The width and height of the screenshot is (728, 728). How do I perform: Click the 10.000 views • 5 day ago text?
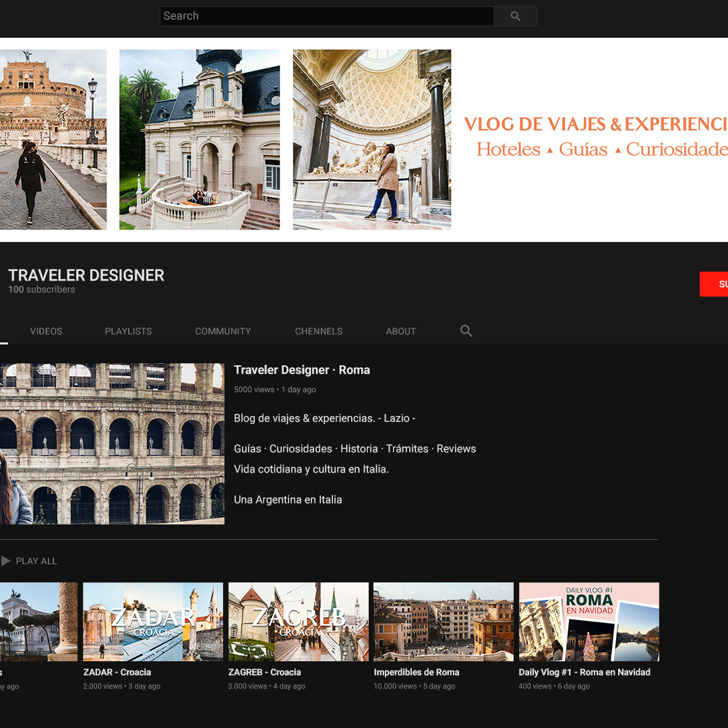[x=414, y=686]
